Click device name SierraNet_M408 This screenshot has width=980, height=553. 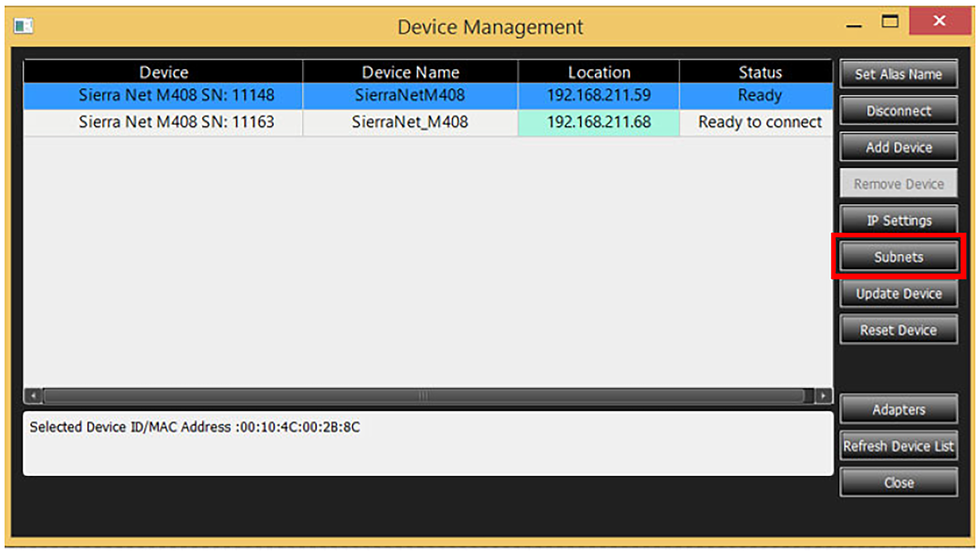tap(410, 122)
